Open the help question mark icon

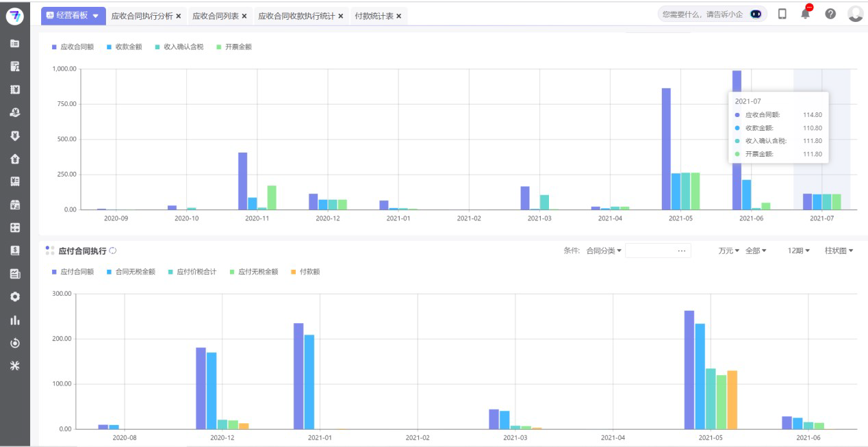point(830,14)
